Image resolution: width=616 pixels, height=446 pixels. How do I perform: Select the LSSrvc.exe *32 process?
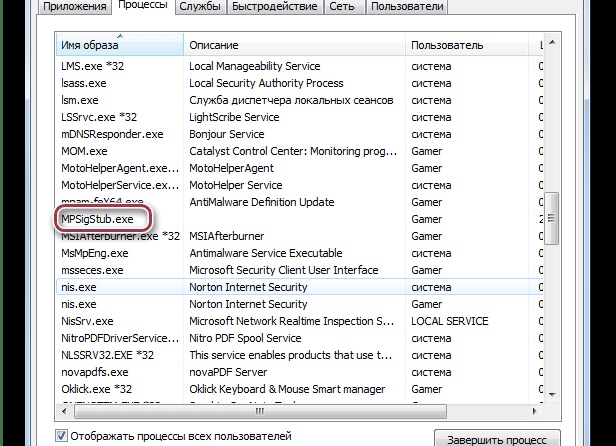coord(300,117)
